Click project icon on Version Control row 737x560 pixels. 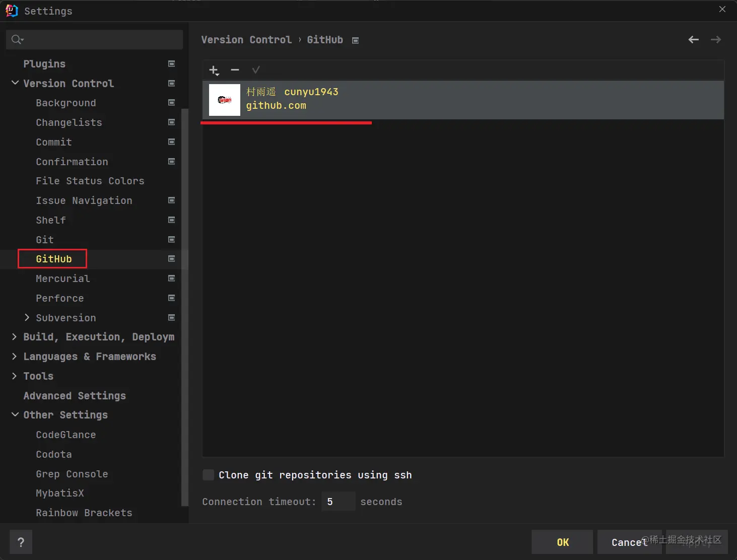pos(171,83)
